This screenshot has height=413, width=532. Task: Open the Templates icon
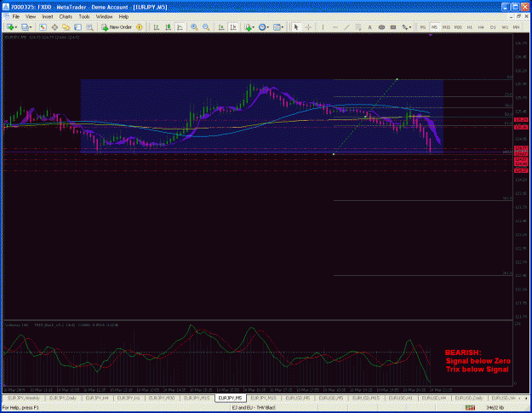point(277,27)
